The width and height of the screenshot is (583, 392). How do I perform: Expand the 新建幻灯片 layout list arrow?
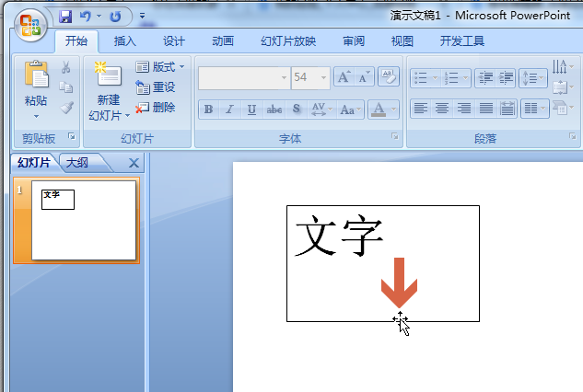coord(127,116)
